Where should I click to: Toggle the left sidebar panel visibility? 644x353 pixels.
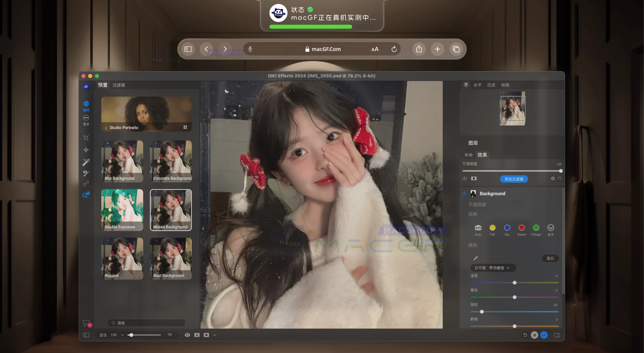(x=86, y=335)
